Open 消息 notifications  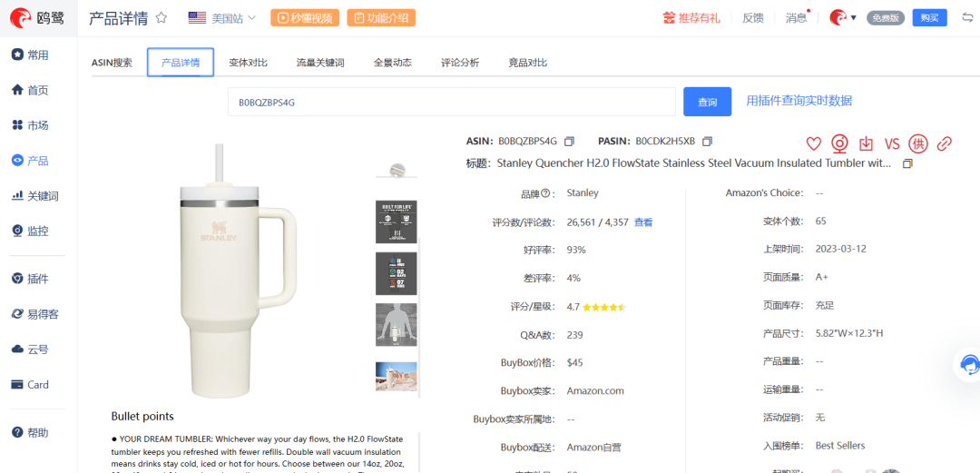click(796, 18)
